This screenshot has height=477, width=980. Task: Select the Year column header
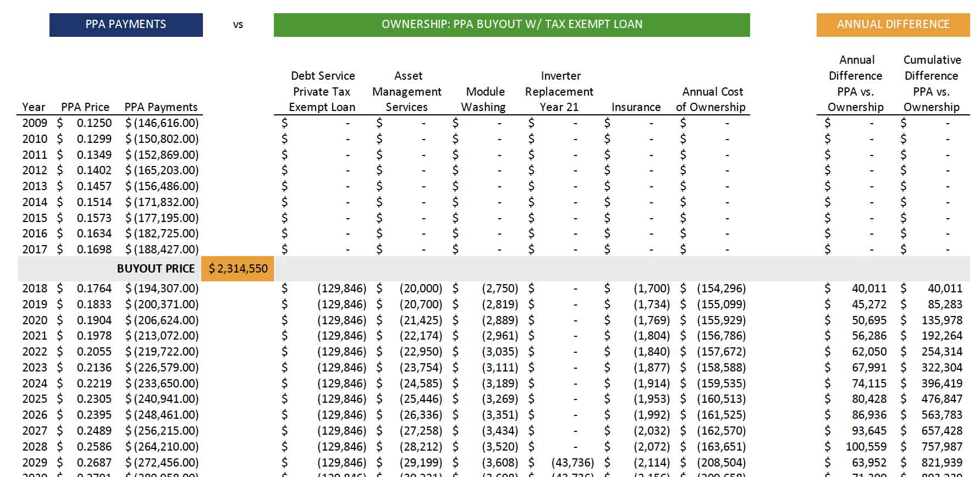tap(34, 107)
